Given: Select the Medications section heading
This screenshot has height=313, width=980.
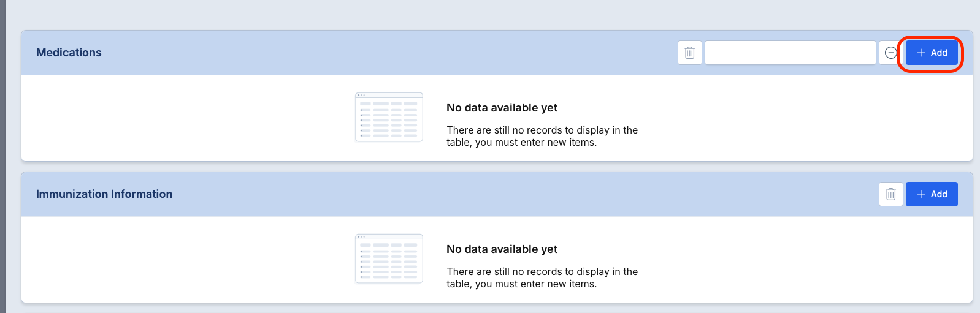Looking at the screenshot, I should click(69, 53).
